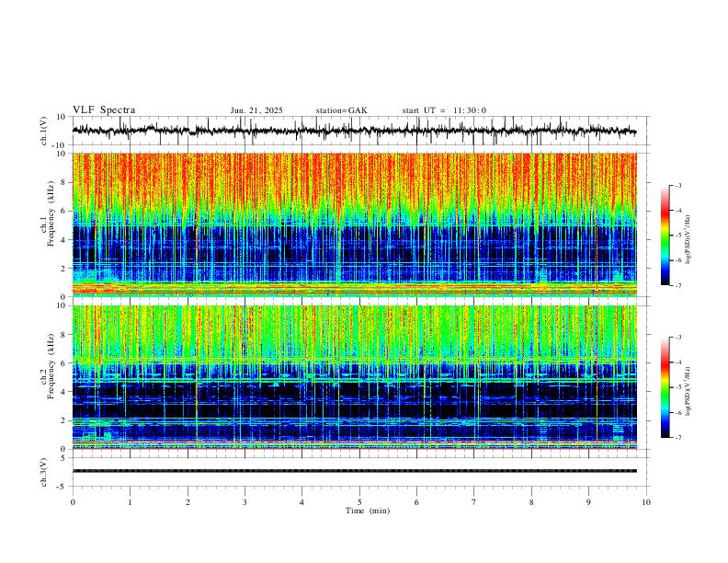Click the "station=GAK" header label

[x=341, y=110]
